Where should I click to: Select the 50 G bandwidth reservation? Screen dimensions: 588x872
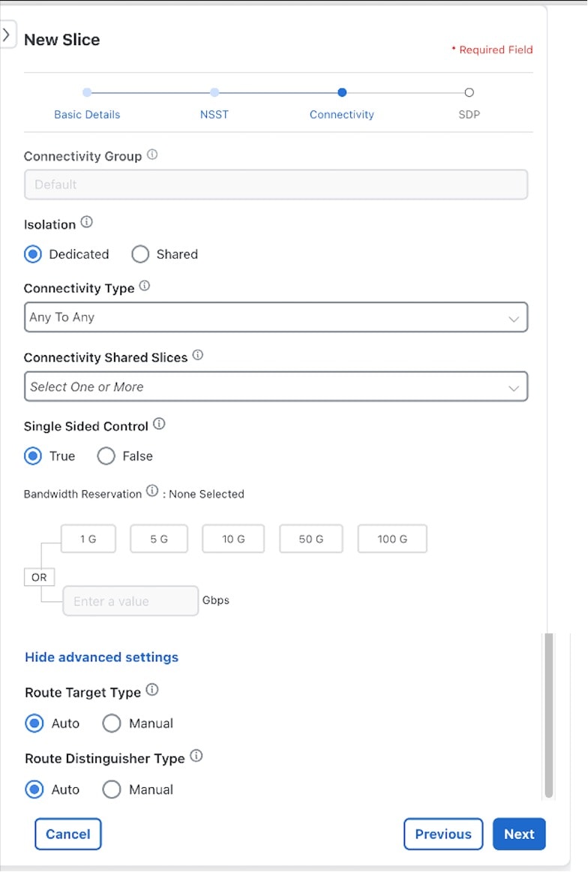point(310,538)
